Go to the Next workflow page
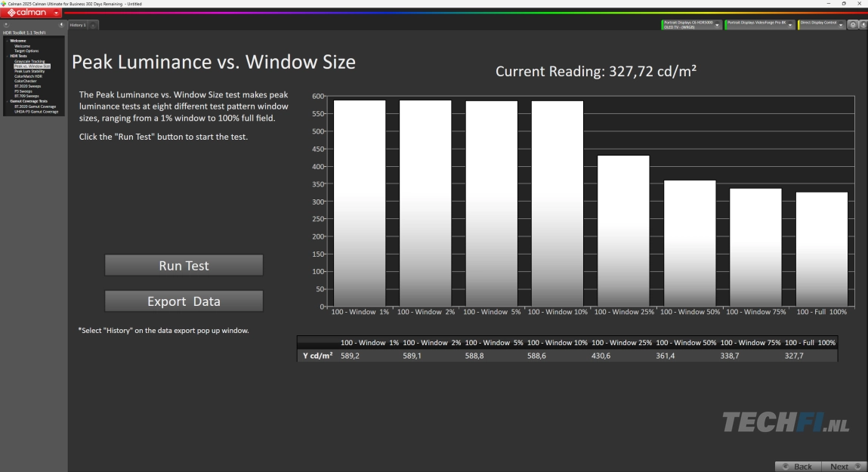This screenshot has height=472, width=868. click(843, 466)
